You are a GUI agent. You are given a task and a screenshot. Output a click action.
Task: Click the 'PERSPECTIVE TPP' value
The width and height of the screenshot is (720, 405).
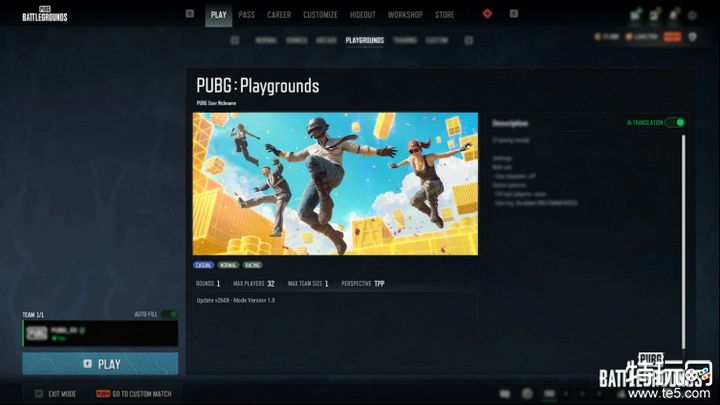[363, 284]
